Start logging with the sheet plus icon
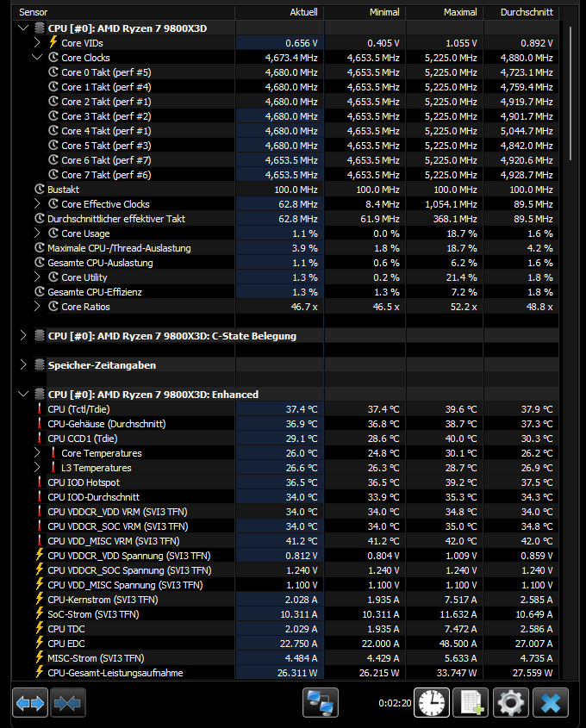Screen dimensions: 586x728 coord(471,703)
